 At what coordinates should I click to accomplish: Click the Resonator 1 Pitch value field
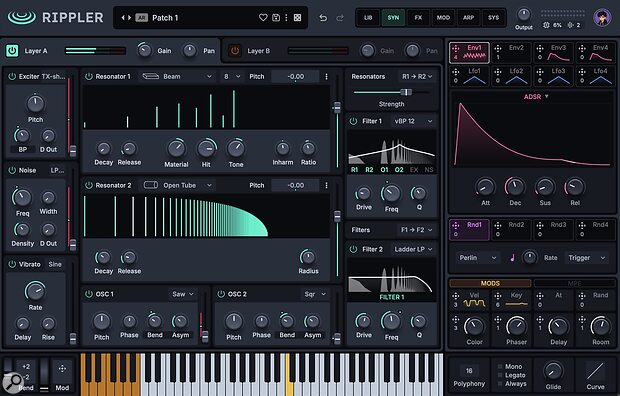pos(295,76)
